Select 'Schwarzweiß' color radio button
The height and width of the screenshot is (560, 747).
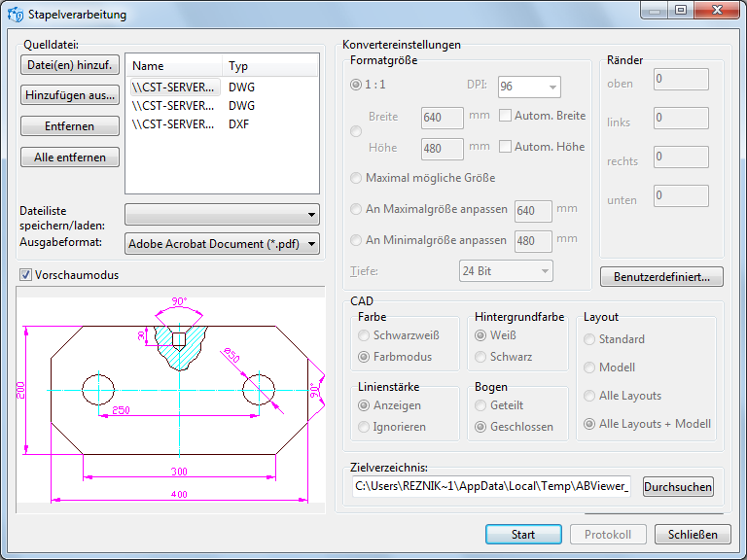364,335
